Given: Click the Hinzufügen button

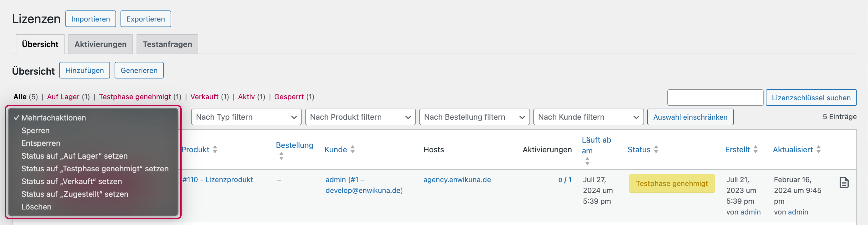Looking at the screenshot, I should coord(84,70).
